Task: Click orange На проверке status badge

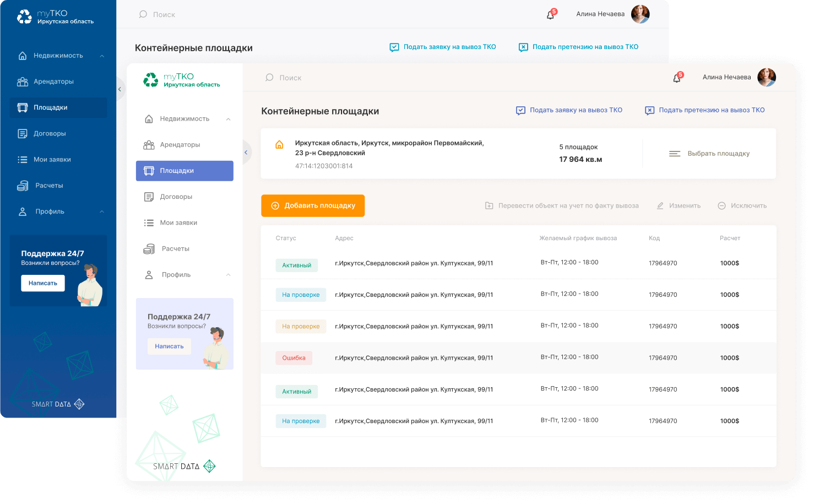Action: 301,326
